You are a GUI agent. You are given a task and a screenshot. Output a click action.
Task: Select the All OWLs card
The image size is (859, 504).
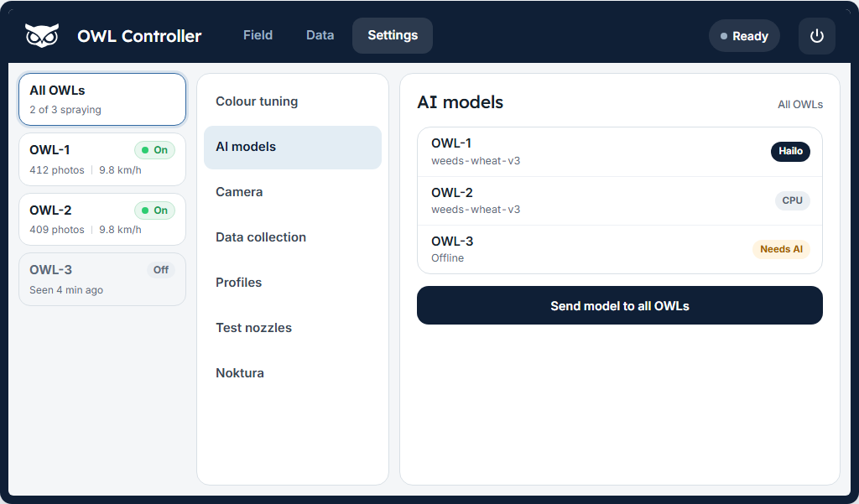(x=102, y=99)
